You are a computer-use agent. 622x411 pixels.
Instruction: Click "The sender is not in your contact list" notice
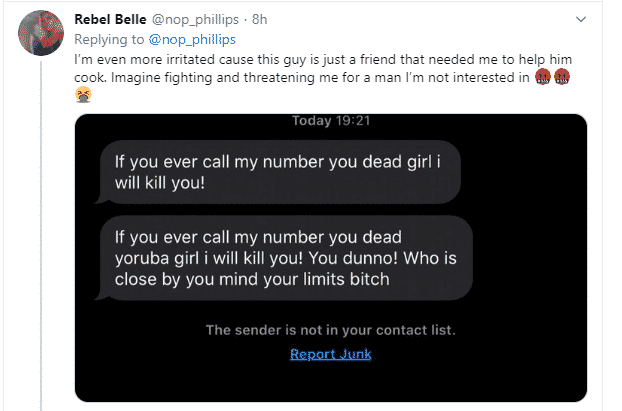point(330,330)
